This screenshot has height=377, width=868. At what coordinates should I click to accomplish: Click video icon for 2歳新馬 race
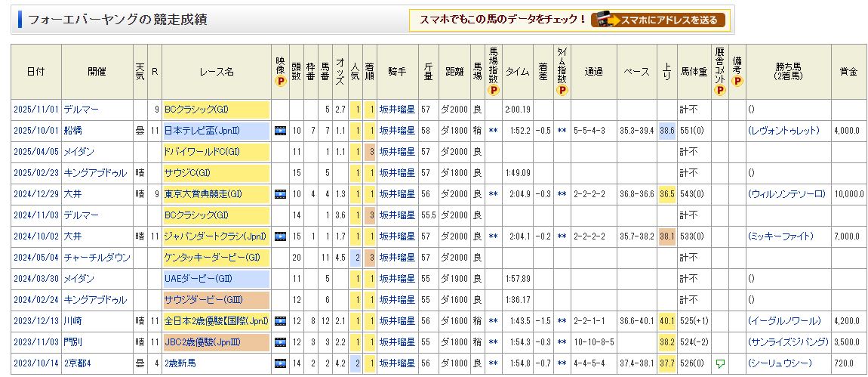coord(280,363)
